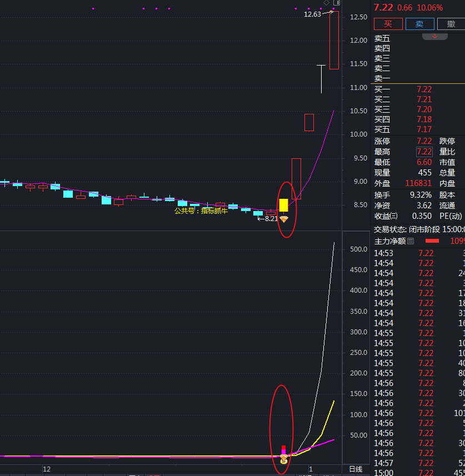Select the 14:53 trade tick row
465x476 pixels.
[x=419, y=253]
